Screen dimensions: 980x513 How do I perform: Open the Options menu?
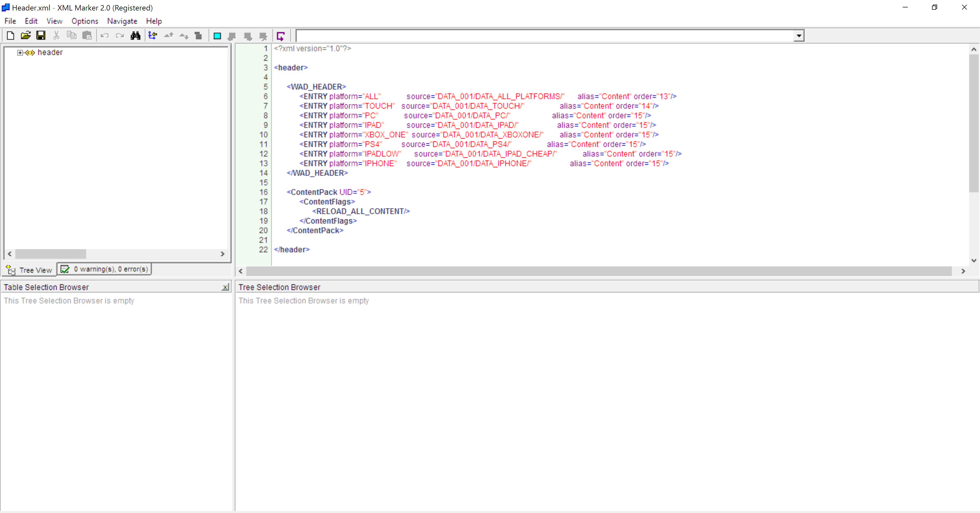coord(85,21)
